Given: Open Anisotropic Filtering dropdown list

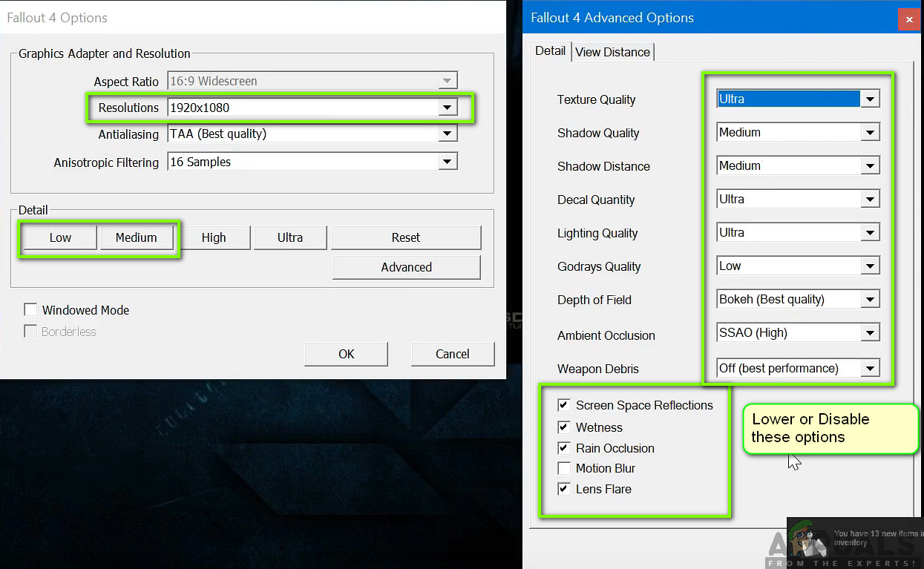Looking at the screenshot, I should 447,162.
